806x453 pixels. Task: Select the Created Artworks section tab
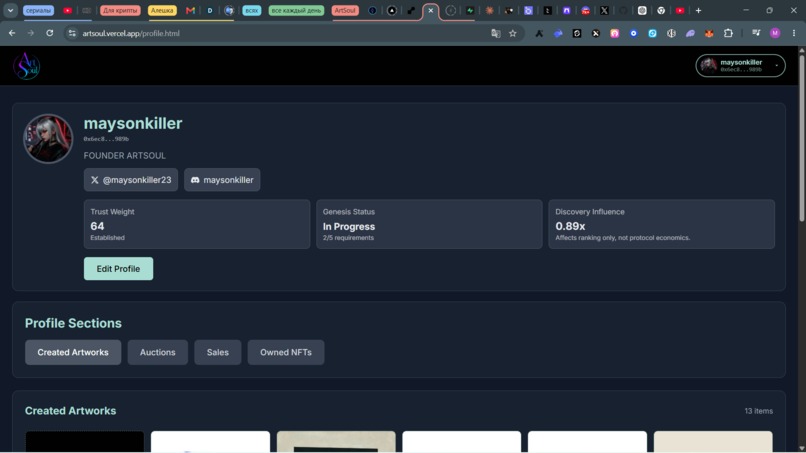[73, 352]
